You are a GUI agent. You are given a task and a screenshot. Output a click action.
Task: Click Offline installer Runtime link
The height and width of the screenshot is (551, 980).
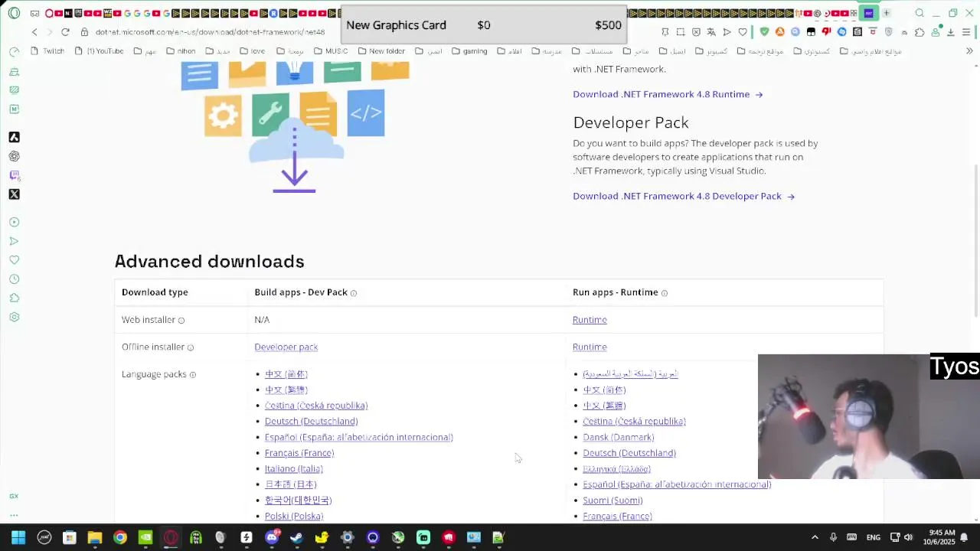pos(590,347)
